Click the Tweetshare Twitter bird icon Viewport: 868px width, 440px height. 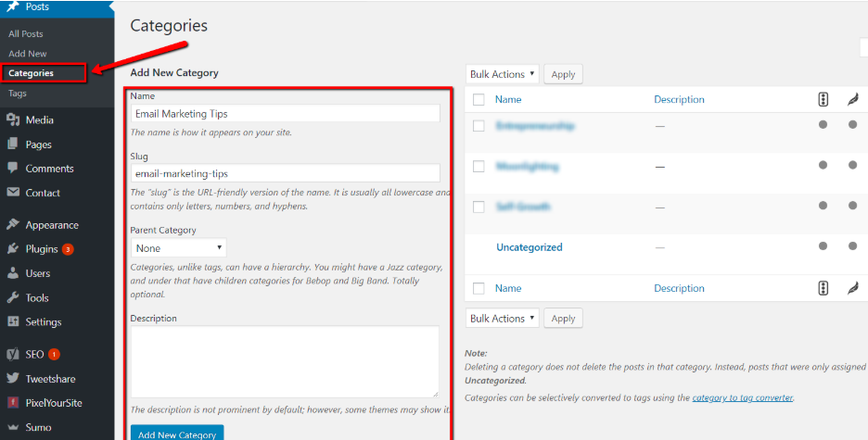pos(13,379)
